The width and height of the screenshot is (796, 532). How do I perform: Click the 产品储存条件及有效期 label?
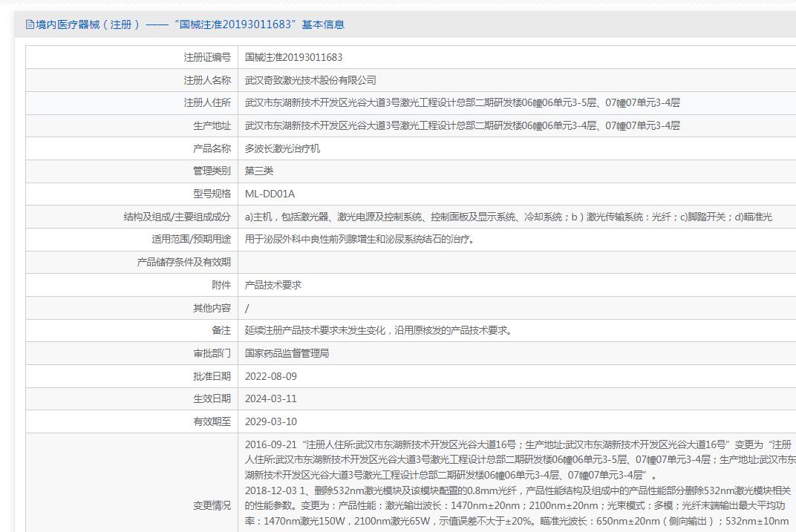pos(183,262)
